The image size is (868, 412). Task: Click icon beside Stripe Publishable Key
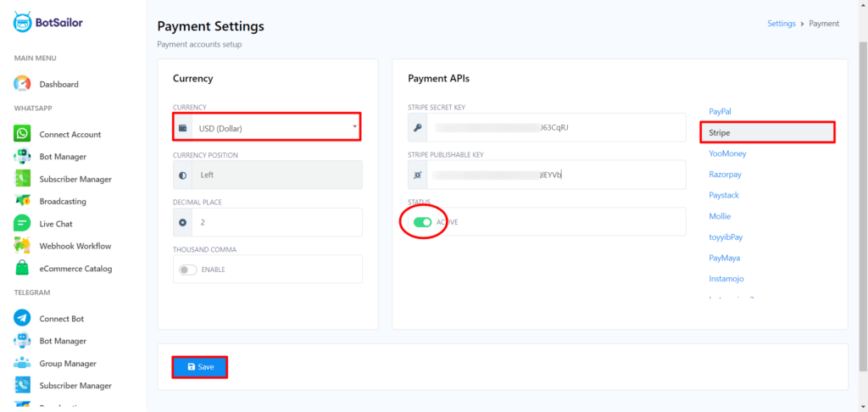(417, 175)
